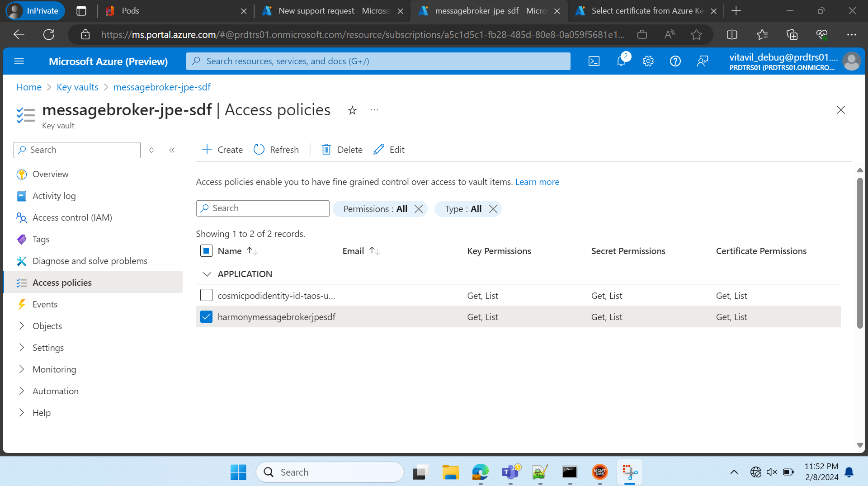Switch to New support request tab

coord(333,11)
